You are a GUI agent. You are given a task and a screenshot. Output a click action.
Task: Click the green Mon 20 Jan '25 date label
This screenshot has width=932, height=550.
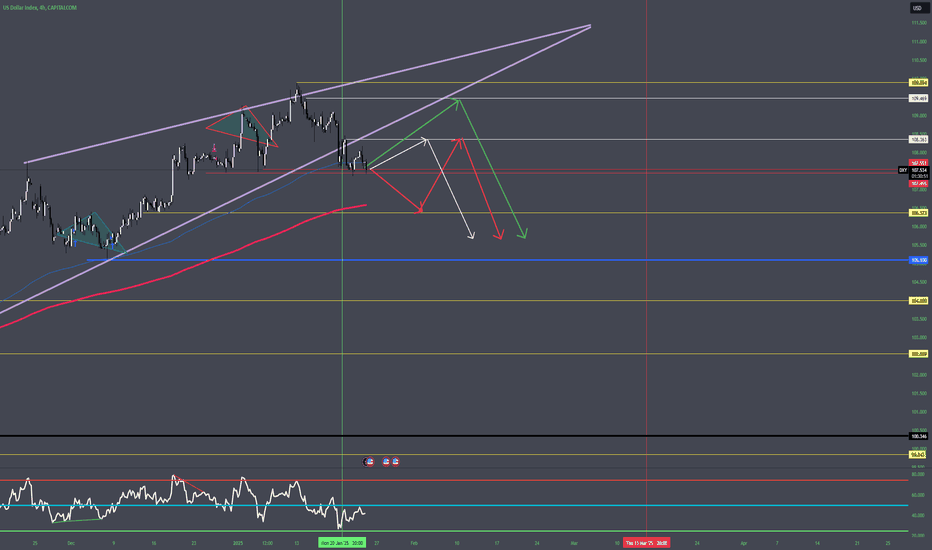(342, 543)
